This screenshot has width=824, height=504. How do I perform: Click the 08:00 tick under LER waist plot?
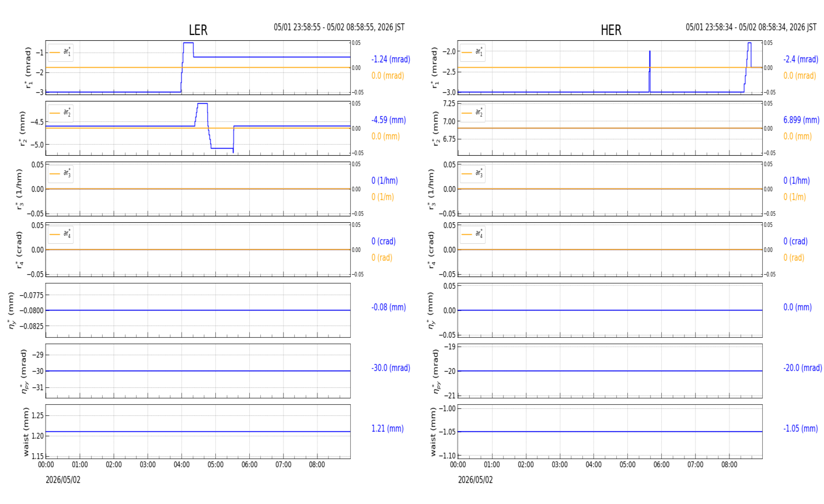point(317,465)
